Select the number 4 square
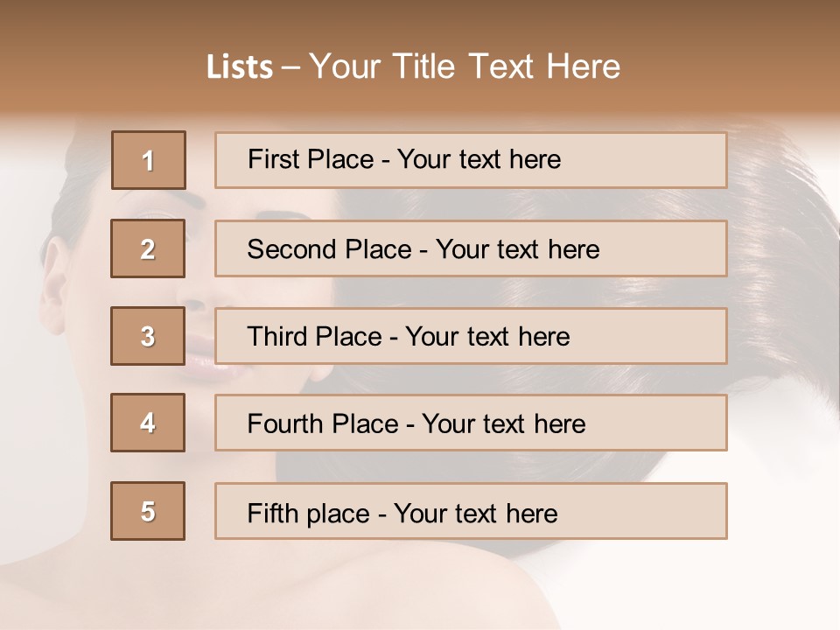Image resolution: width=840 pixels, height=630 pixels. [x=149, y=423]
